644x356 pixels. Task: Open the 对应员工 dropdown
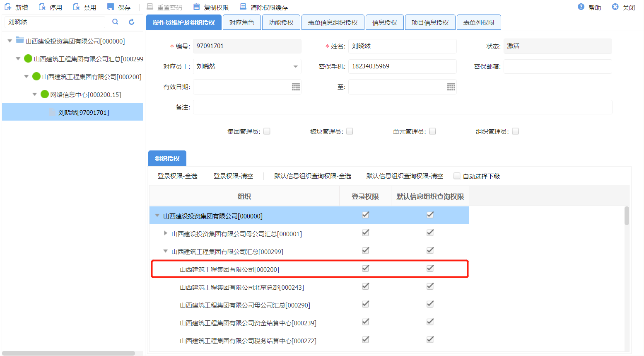pyautogui.click(x=295, y=66)
